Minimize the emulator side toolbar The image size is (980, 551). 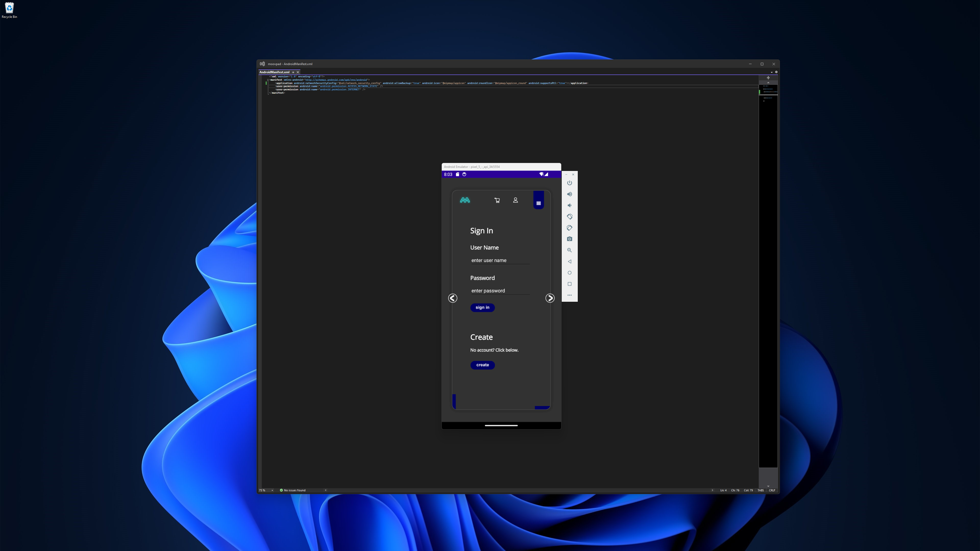click(x=566, y=174)
